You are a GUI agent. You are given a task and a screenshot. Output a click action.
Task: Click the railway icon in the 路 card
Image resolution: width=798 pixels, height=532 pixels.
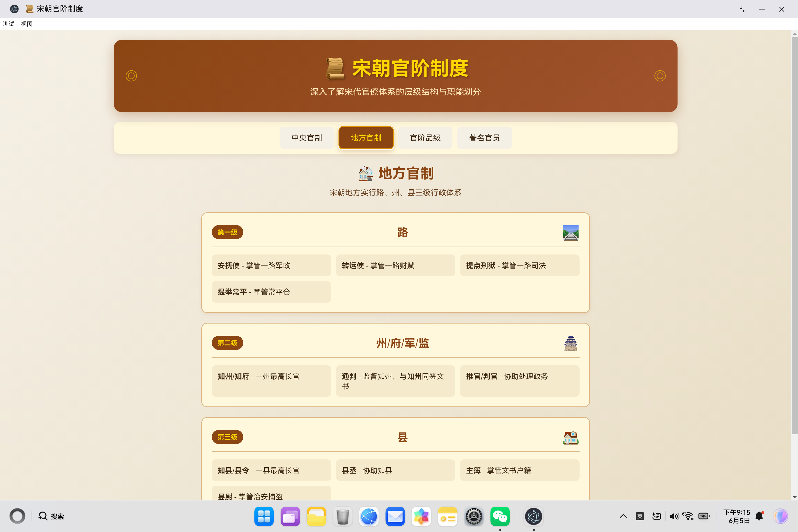pos(571,233)
